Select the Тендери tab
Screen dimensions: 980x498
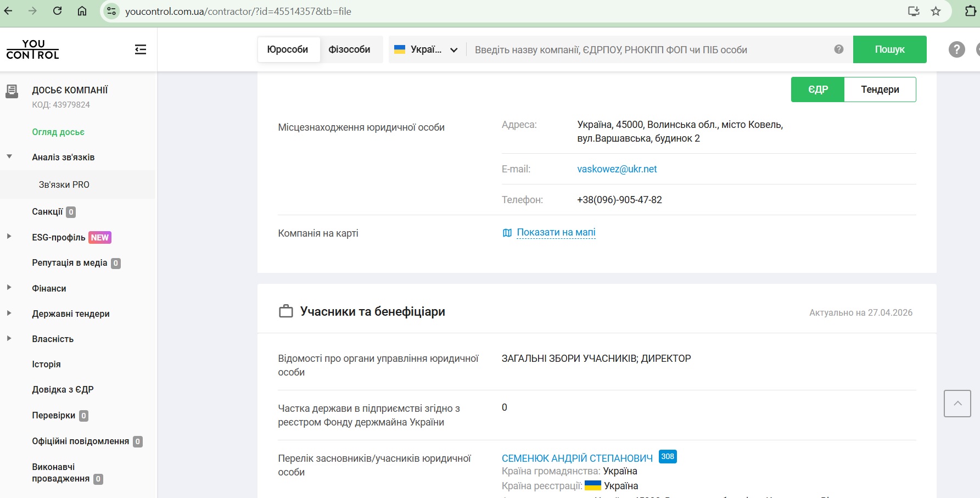click(x=880, y=89)
